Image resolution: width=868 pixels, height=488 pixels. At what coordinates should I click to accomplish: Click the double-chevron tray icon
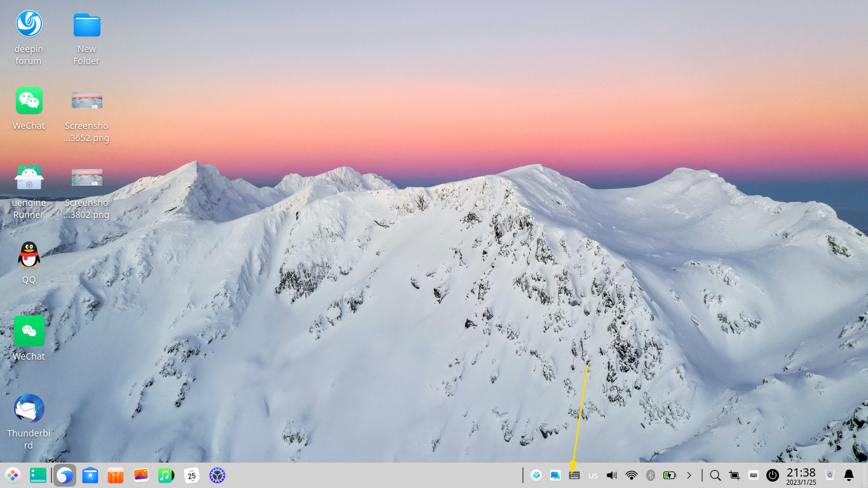click(536, 475)
